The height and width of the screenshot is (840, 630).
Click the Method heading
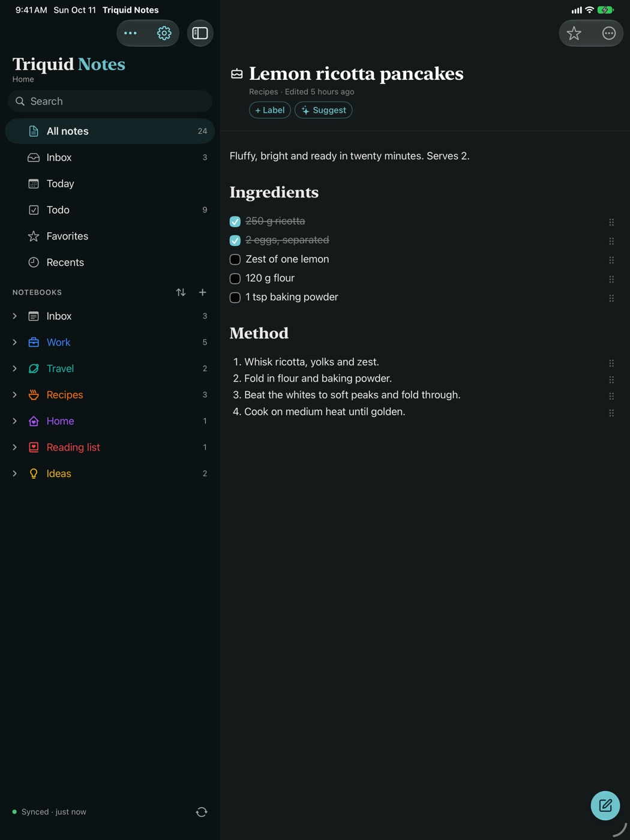coord(259,333)
